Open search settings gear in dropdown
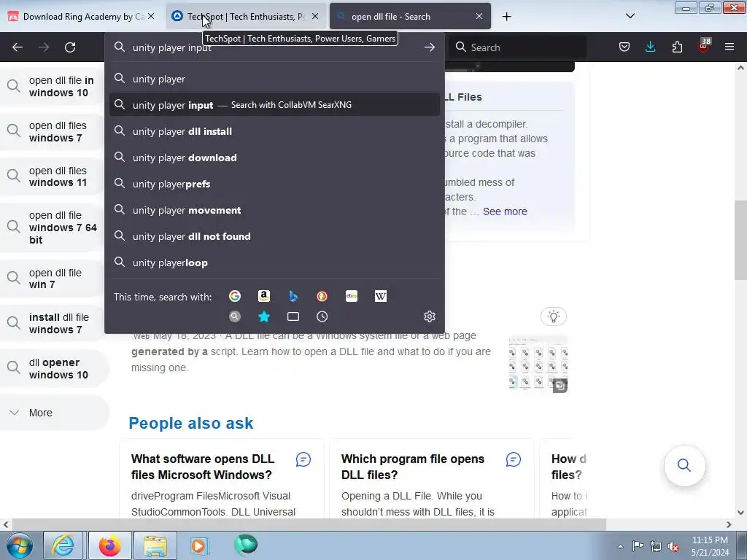This screenshot has width=747, height=560. click(x=429, y=316)
